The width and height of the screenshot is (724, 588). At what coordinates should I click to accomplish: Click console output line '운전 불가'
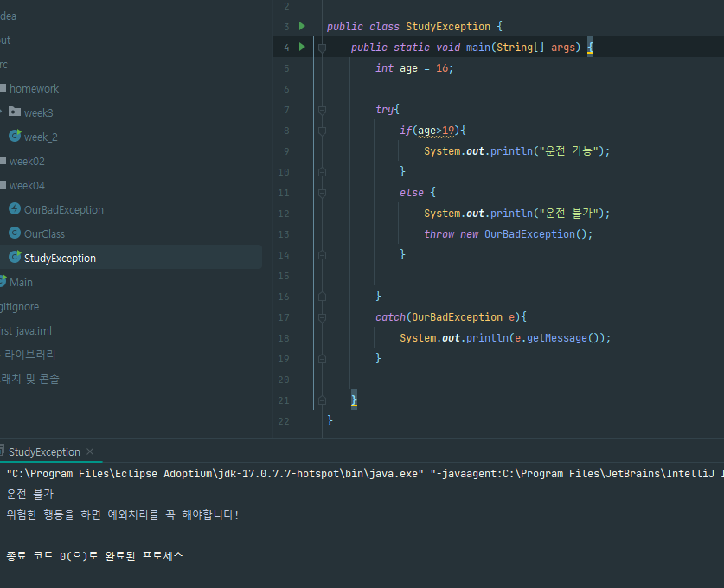[x=30, y=495]
